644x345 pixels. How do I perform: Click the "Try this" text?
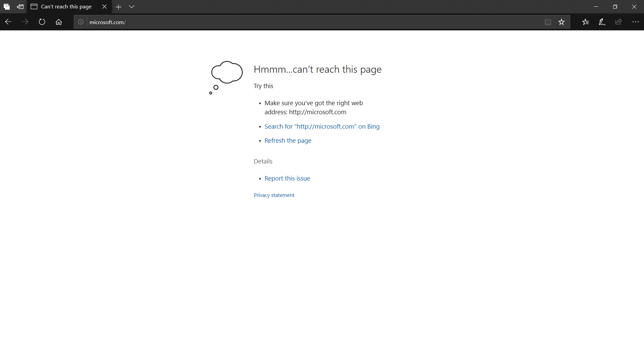[x=264, y=86]
